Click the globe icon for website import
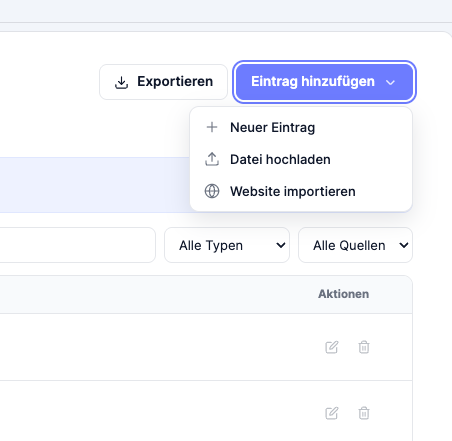This screenshot has width=452, height=441. point(212,191)
